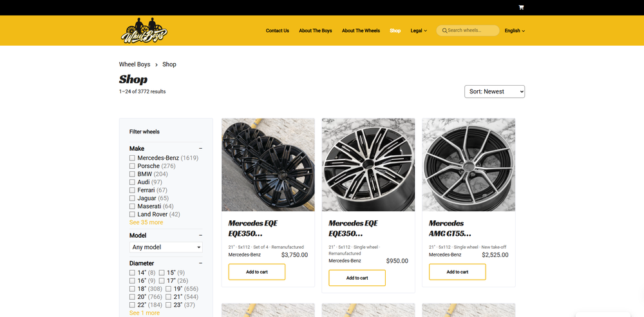Check the 22" diameter filter
The image size is (644, 317).
point(132,305)
